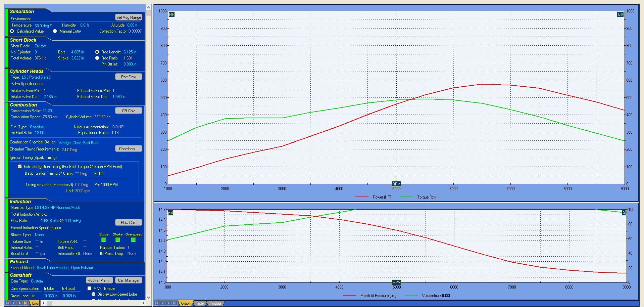Image resolution: width=644 pixels, height=307 pixels.
Task: Click the Choke underlined label
Action: tap(117, 234)
